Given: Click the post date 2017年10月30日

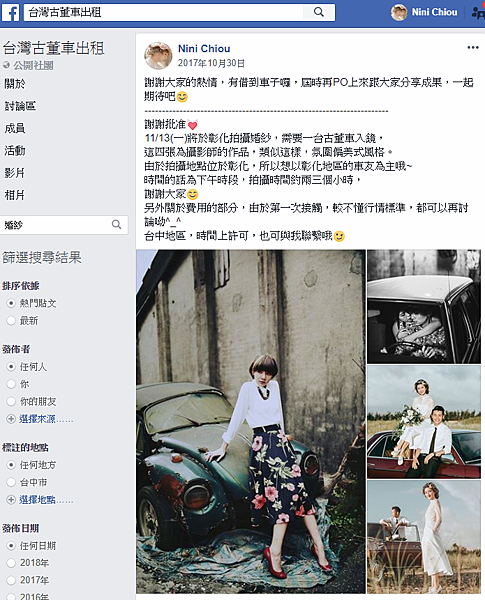Looking at the screenshot, I should click(211, 63).
